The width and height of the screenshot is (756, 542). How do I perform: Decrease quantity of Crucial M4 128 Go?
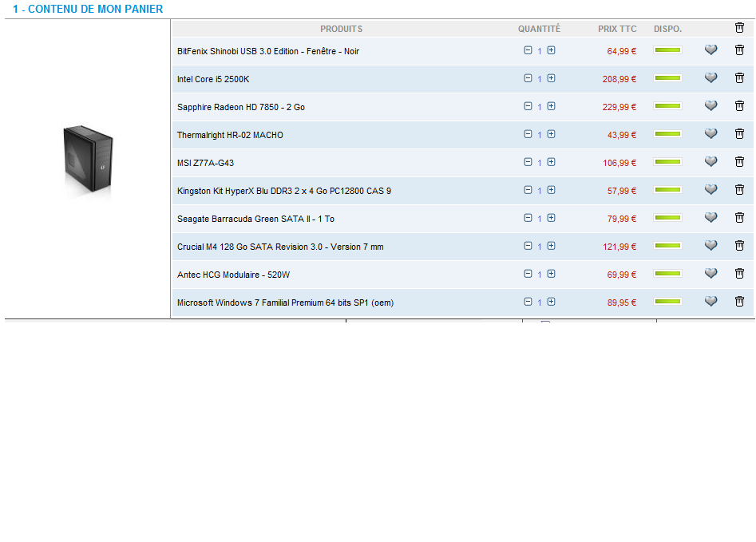click(x=528, y=246)
